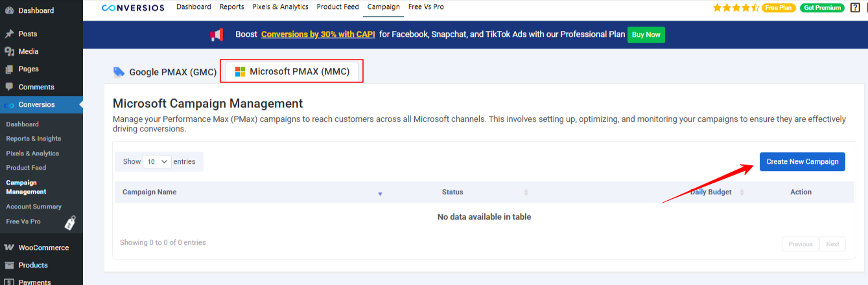Click the Microsoft four-color logo icon
This screenshot has height=285, width=868.
click(x=240, y=72)
